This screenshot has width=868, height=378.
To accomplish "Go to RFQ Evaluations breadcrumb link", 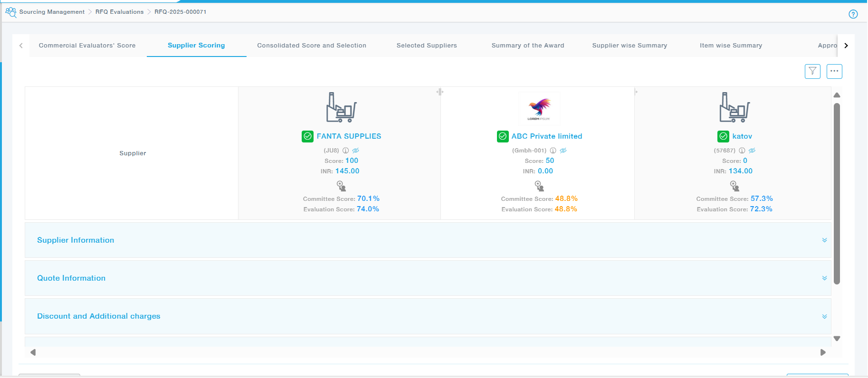I will (x=119, y=12).
